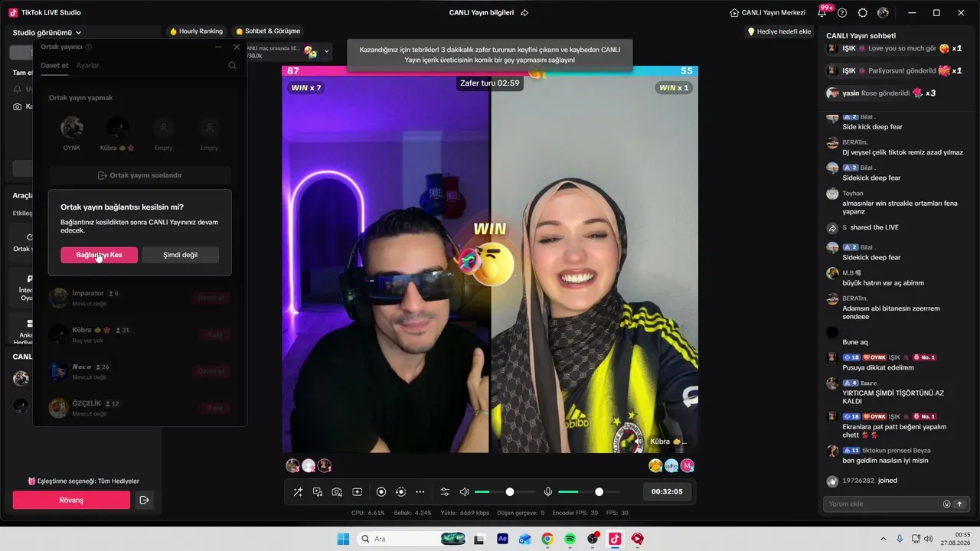The width and height of the screenshot is (980, 551).
Task: Open CANLI Yayın Merkezi
Action: (x=768, y=13)
